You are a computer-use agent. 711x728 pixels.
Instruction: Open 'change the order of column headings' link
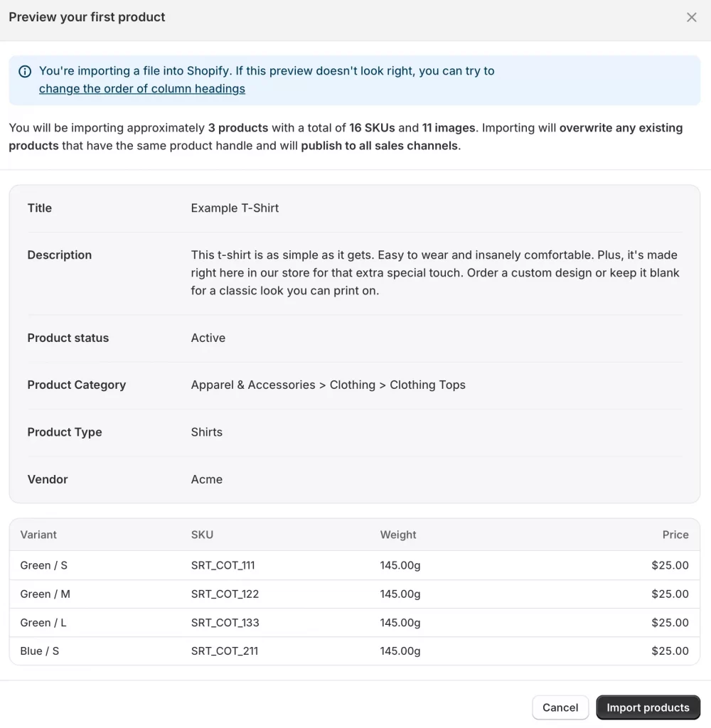click(142, 88)
